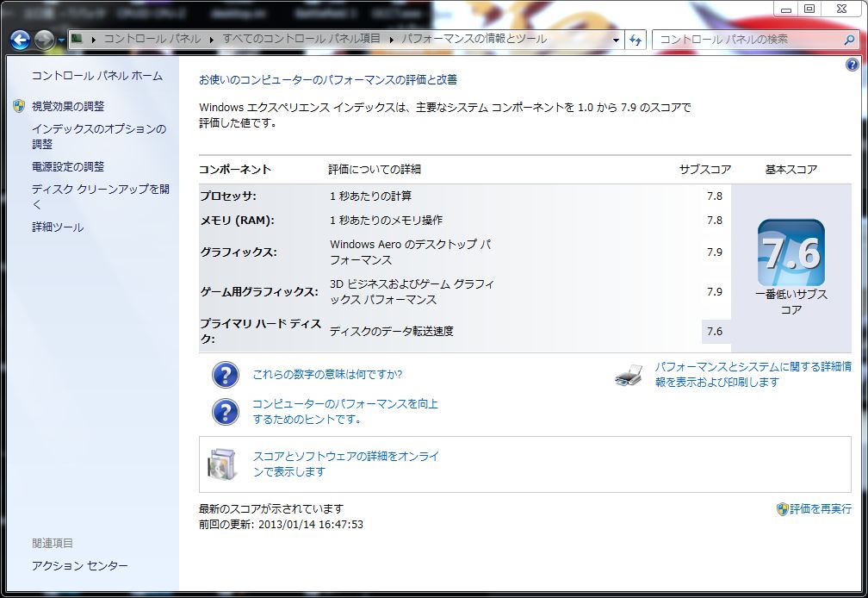The width and height of the screenshot is (868, 598).
Task: Select パフォーマンスの情報とツール breadcrumb
Action: (474, 39)
